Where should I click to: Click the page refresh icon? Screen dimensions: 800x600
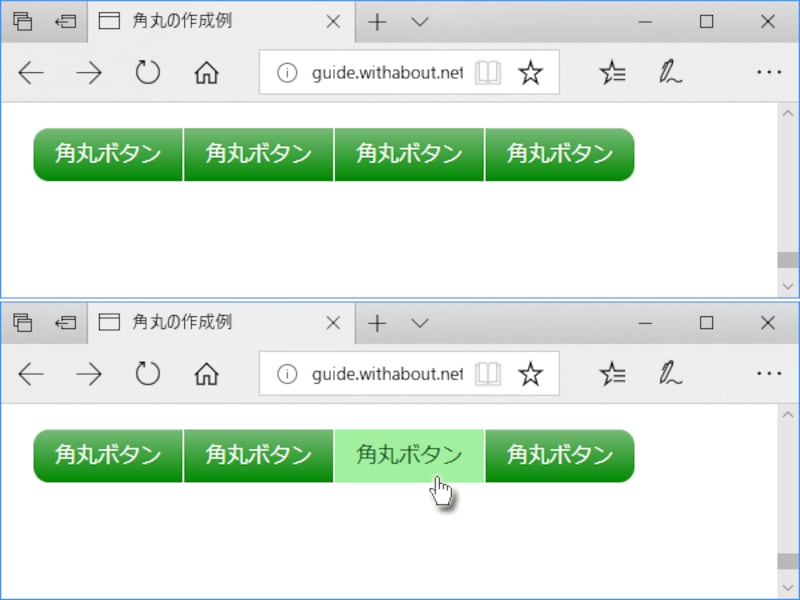pos(148,72)
